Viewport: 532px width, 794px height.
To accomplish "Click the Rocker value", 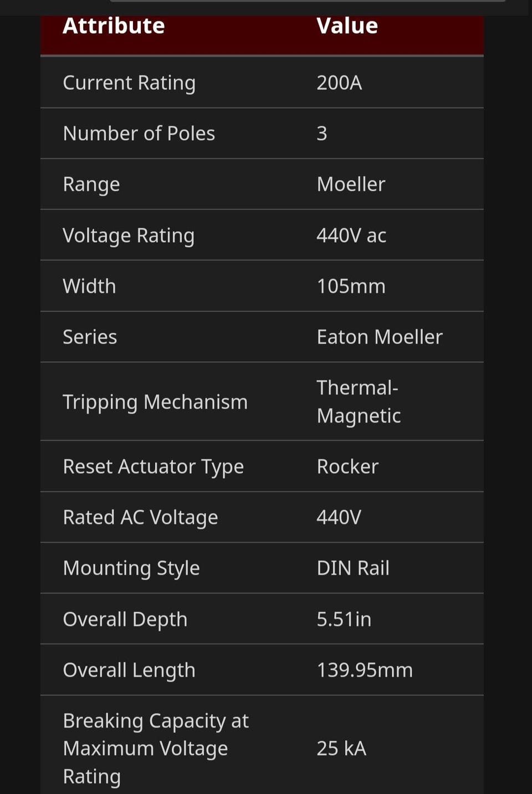I will pos(347,467).
